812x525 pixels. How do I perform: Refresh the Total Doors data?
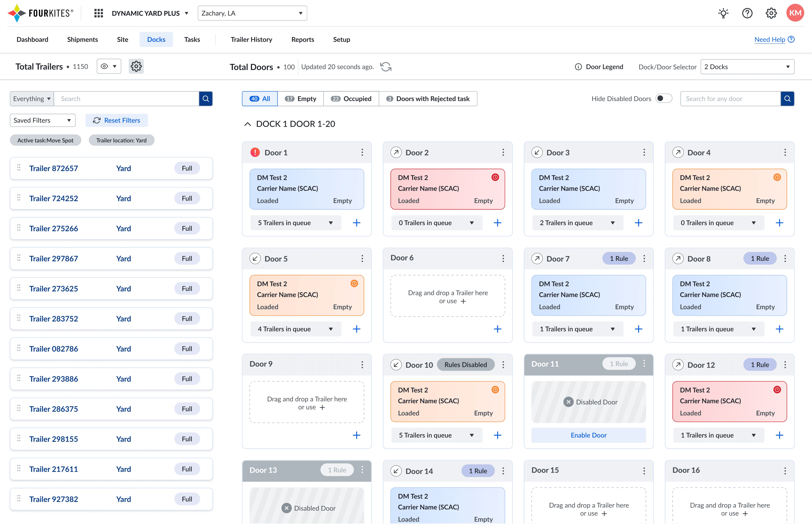pyautogui.click(x=386, y=67)
